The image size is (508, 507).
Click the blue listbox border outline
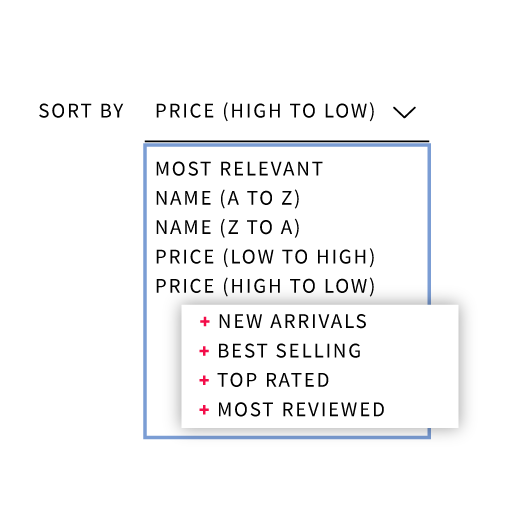point(145,291)
